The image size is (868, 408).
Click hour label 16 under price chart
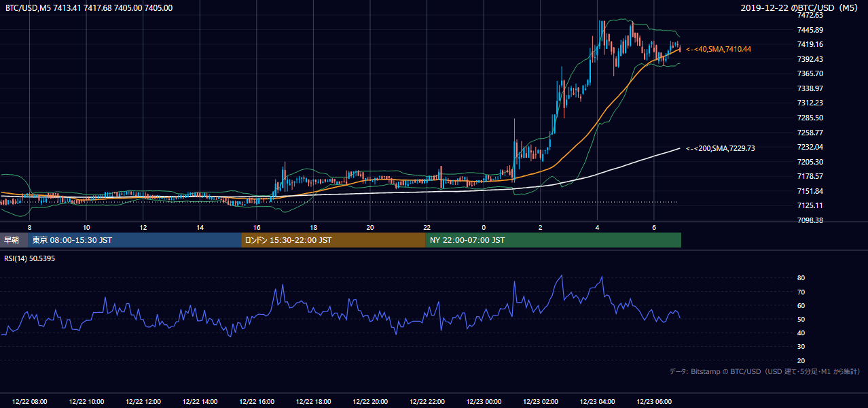tap(257, 227)
